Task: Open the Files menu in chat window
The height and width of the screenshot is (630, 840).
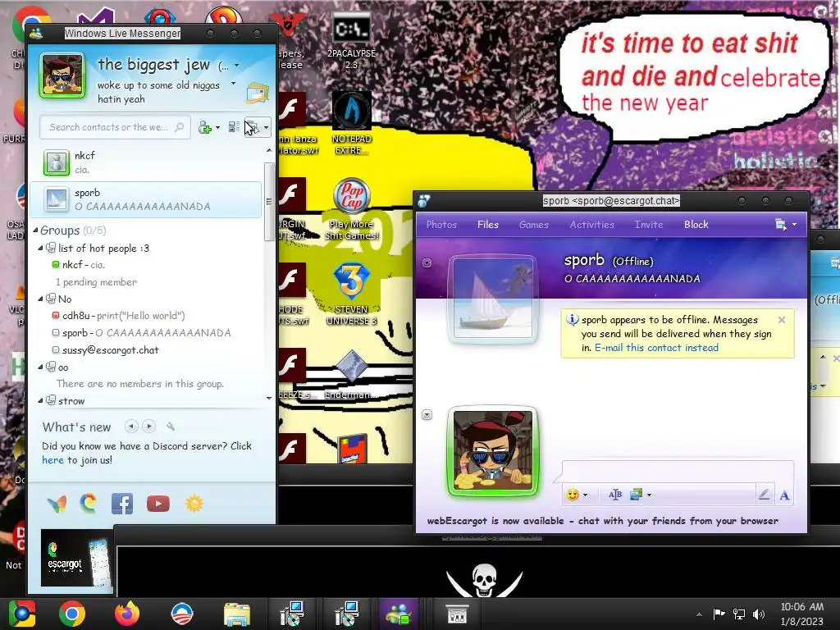Action: click(x=488, y=225)
